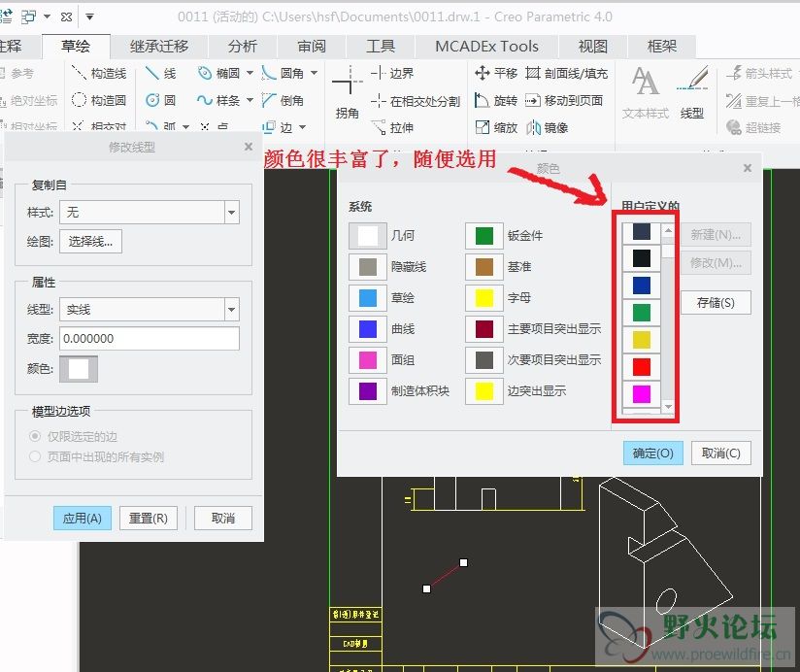Switch to the 视图 view tab
Viewport: 800px width, 672px height.
[x=593, y=47]
